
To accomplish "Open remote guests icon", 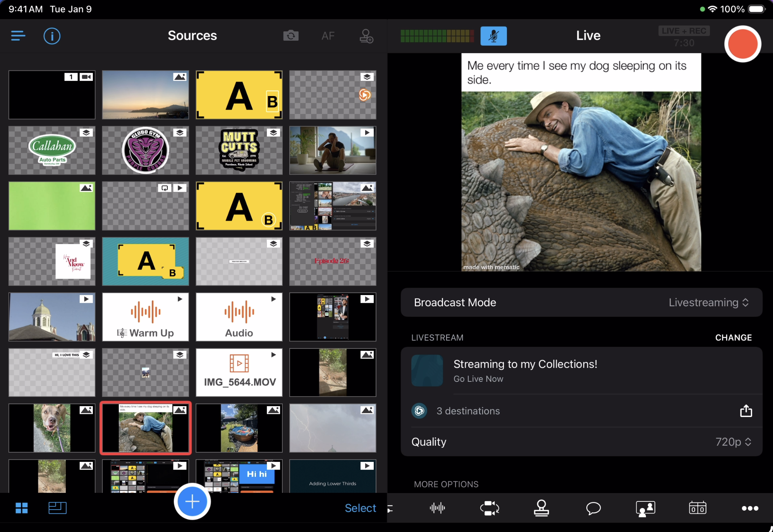I will point(645,508).
